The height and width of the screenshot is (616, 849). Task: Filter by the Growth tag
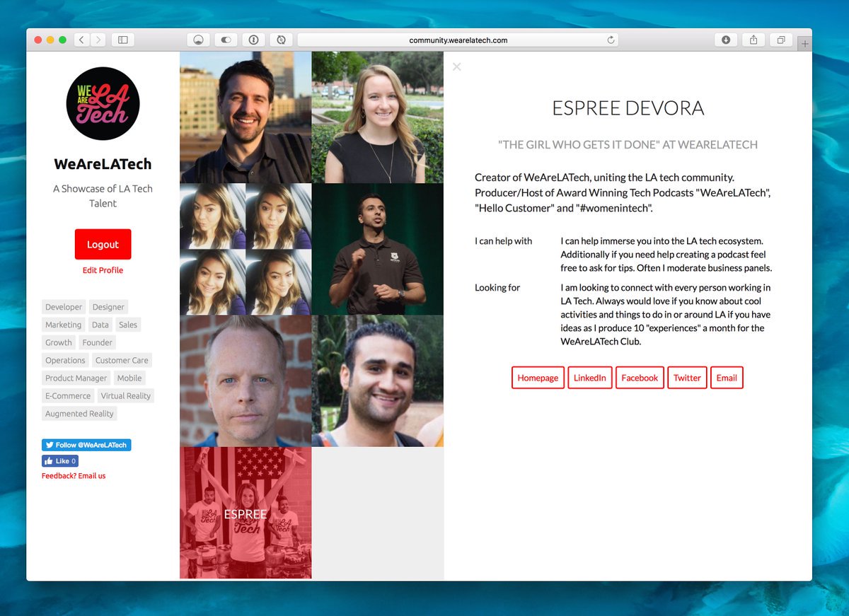[59, 342]
